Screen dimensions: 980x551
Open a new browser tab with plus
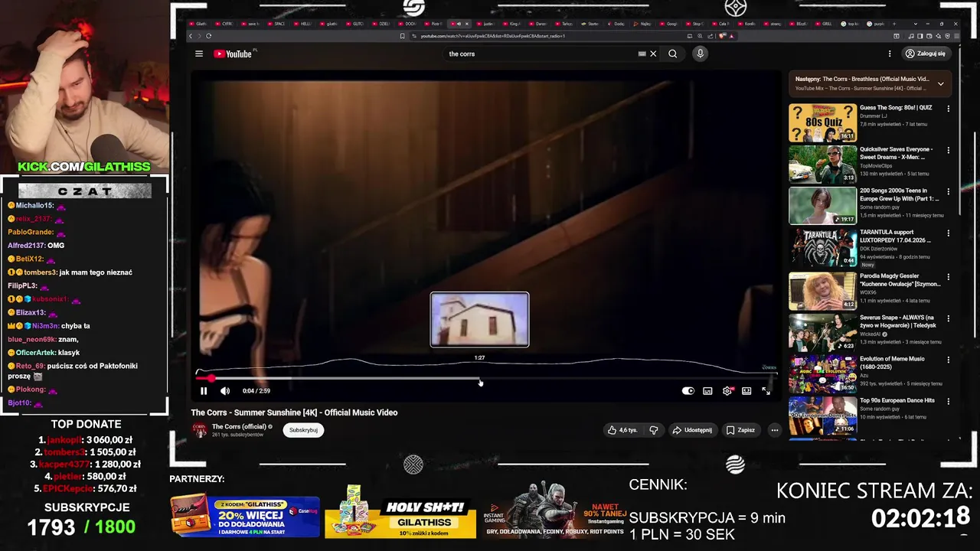(x=894, y=24)
